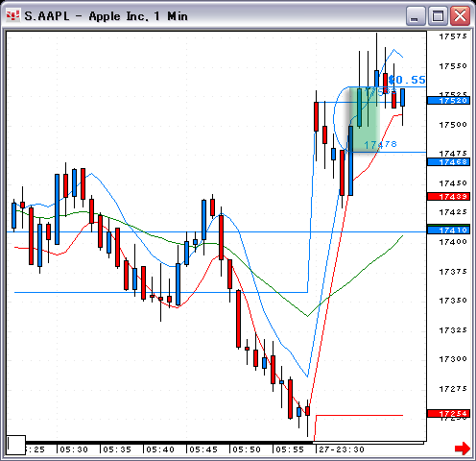Click the 17375 price scale label
The image size is (476, 461).
pos(453,272)
